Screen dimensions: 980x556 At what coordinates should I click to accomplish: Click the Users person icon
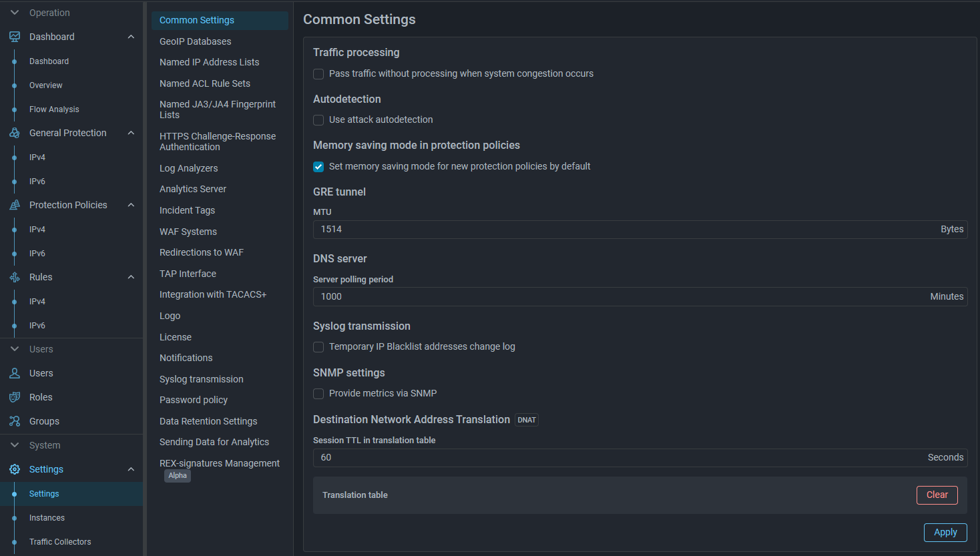[x=15, y=373]
